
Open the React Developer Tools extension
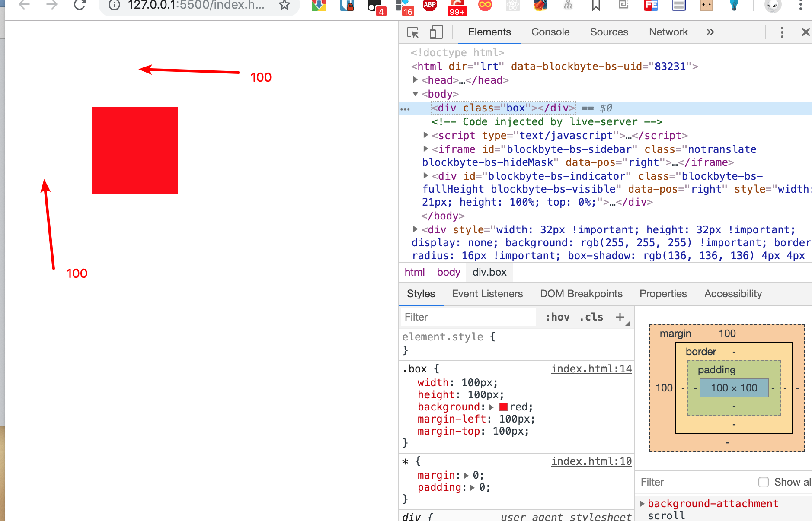pos(513,5)
